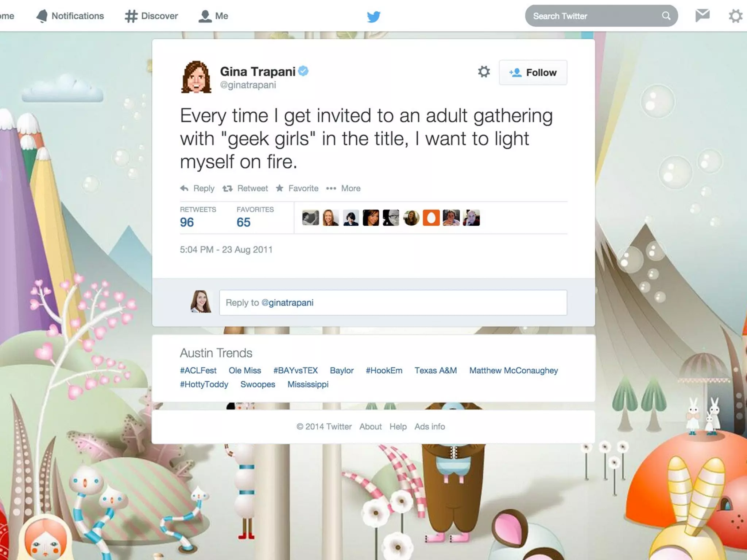Open #ACLFest trend link
This screenshot has height=560, width=747.
(198, 370)
